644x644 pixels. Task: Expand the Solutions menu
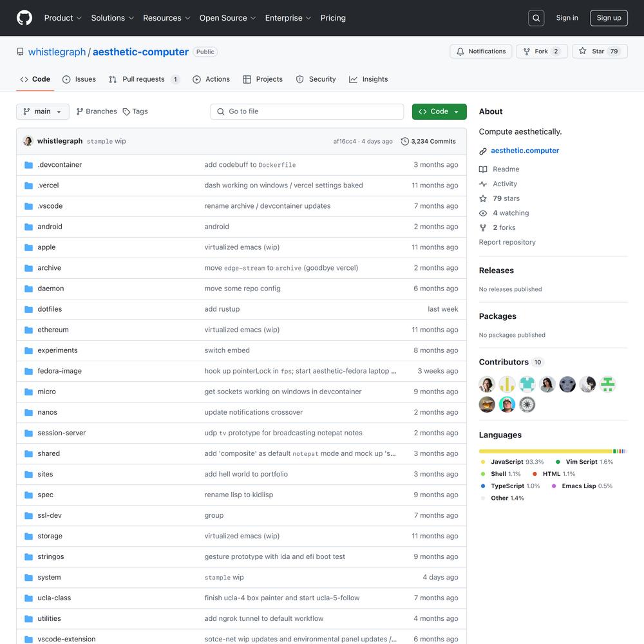point(113,18)
